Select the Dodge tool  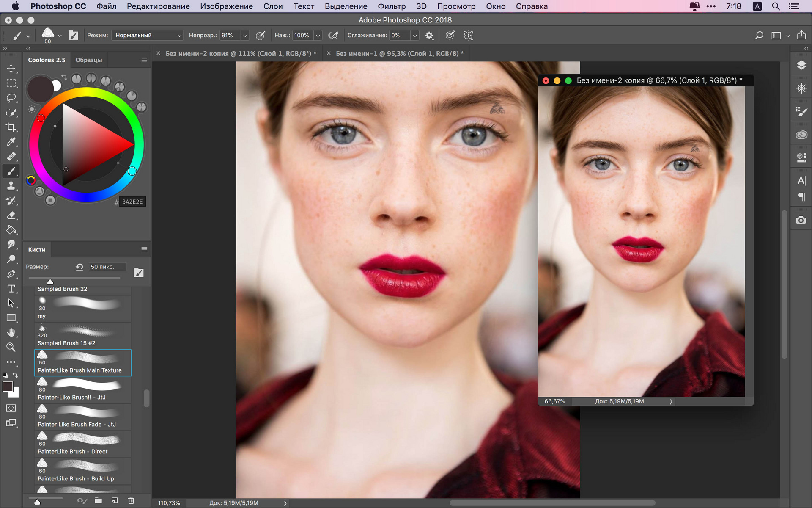point(11,259)
